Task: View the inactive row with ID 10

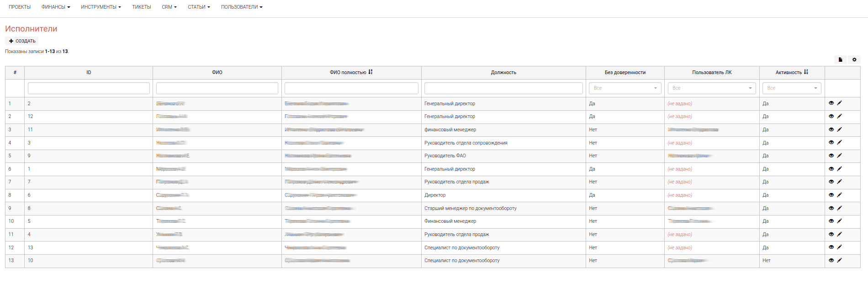Action: coord(831,261)
